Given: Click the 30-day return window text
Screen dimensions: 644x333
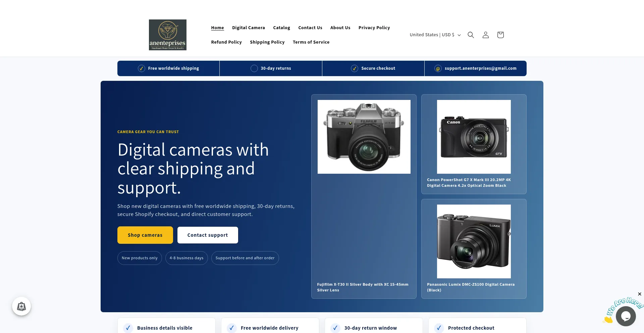Looking at the screenshot, I should 371,328.
